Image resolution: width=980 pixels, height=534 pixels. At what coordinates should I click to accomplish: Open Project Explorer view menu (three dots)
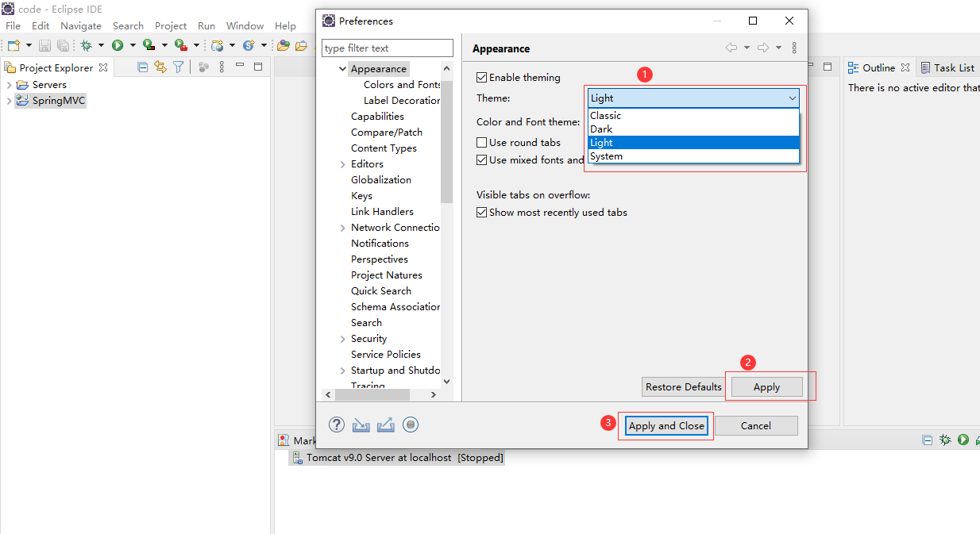[222, 67]
